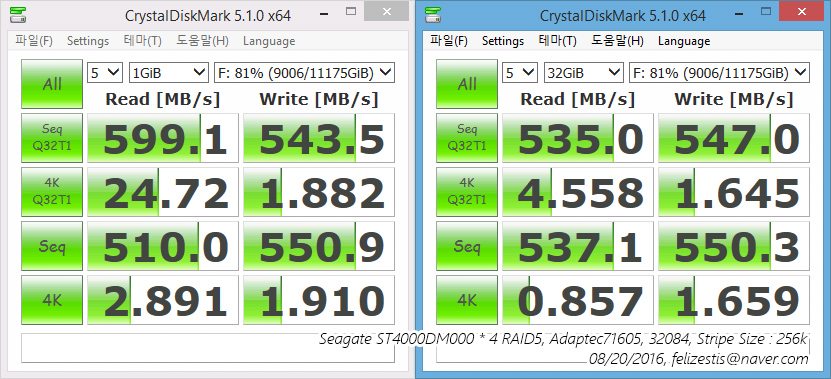
Task: Maximize the right CrystalDiskMark window
Action: pos(765,11)
